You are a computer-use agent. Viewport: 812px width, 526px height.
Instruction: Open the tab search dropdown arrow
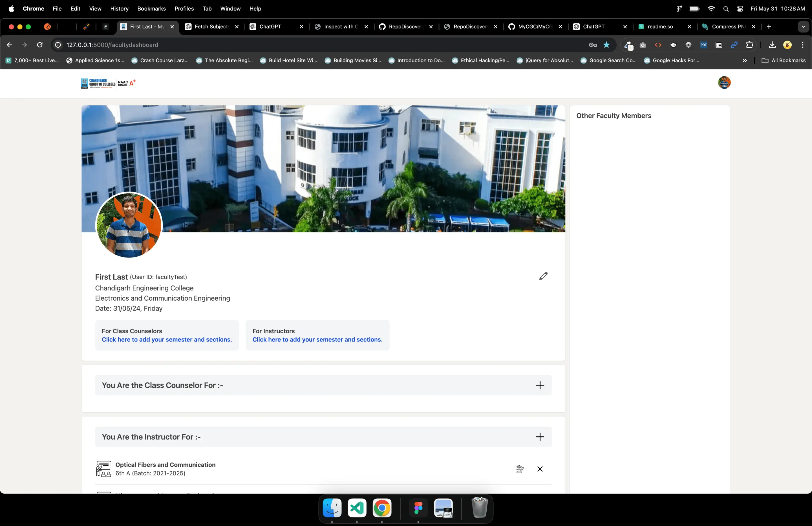click(x=803, y=27)
